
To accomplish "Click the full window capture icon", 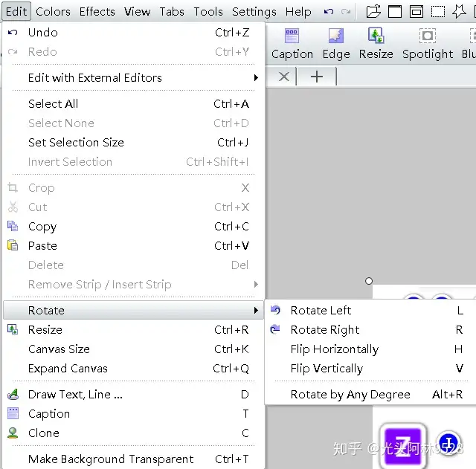I will point(395,12).
